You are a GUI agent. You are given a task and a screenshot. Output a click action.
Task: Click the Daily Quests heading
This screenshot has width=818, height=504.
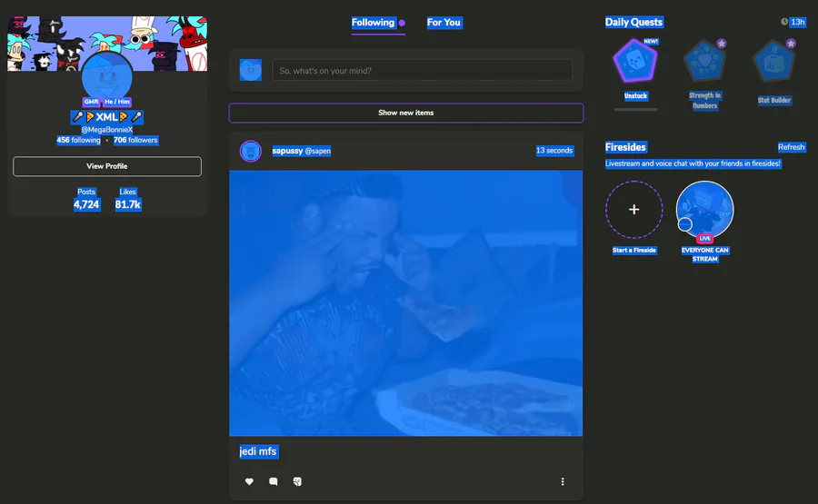pyautogui.click(x=633, y=22)
